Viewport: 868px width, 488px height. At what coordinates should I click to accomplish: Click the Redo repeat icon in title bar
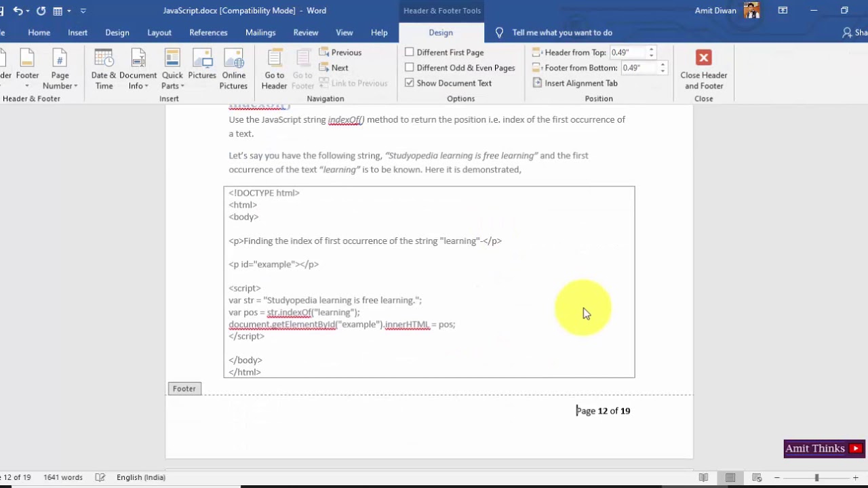tap(41, 11)
